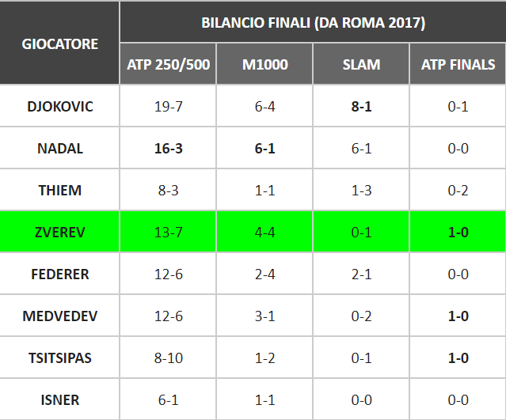Select the DJOKOVIC player name cell
Image resolution: width=506 pixels, height=420 pixels.
tap(59, 106)
